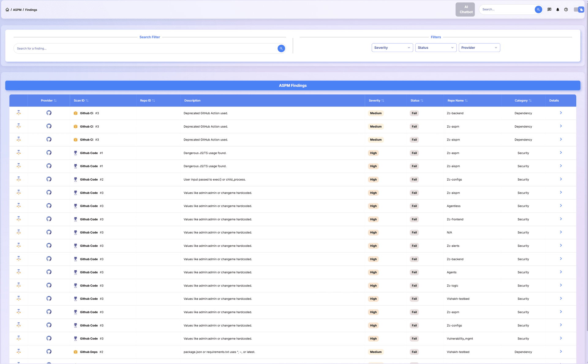Click the GitHub provider icon in the Zc-frontend row
The width and height of the screenshot is (588, 364).
(x=49, y=219)
